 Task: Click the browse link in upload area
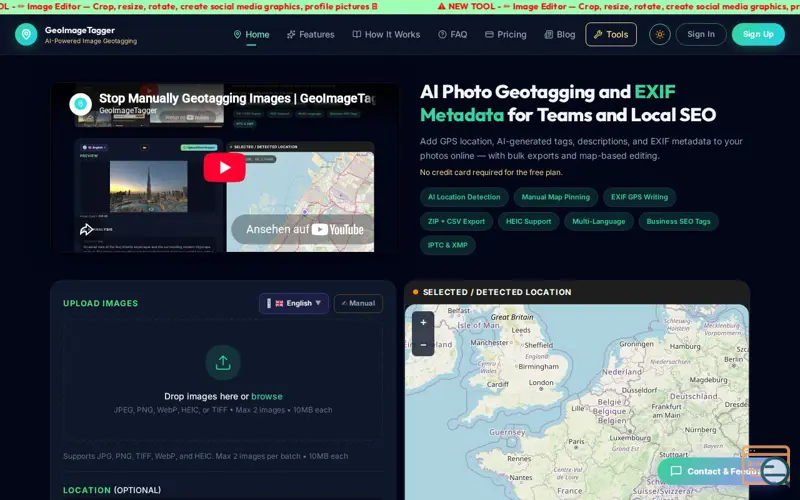click(x=266, y=396)
